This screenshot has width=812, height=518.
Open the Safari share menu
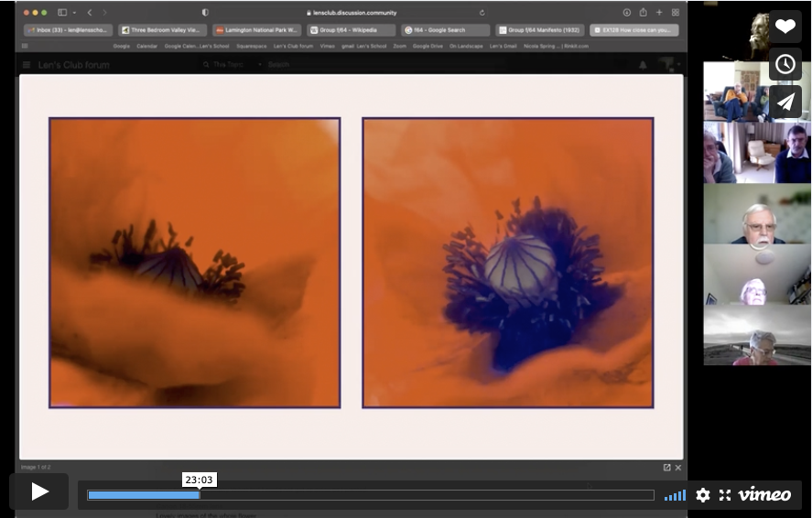click(643, 13)
